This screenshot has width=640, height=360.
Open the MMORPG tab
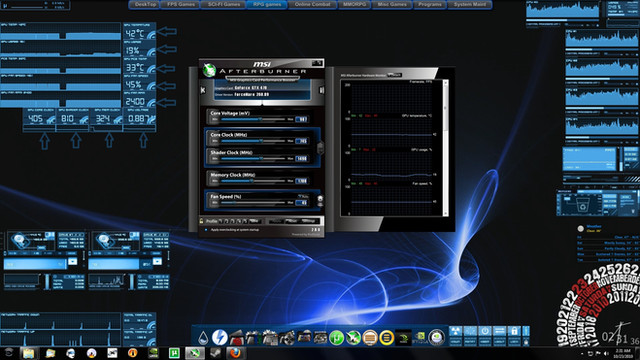pyautogui.click(x=354, y=4)
